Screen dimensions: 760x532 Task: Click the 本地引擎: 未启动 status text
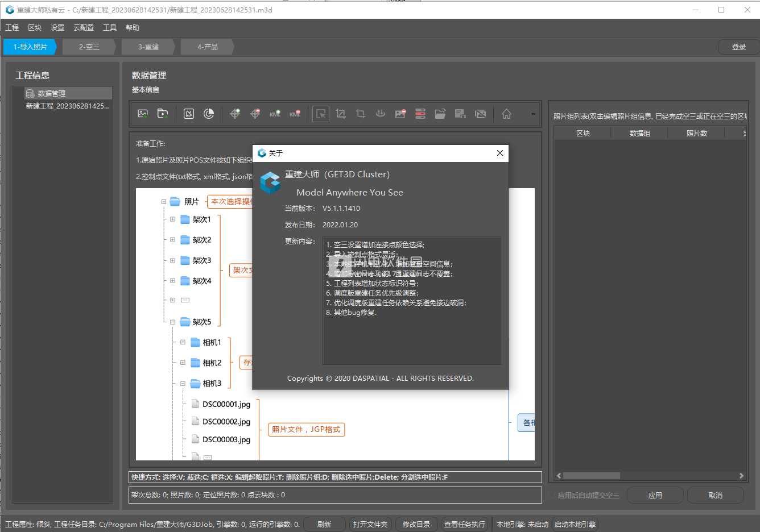click(x=522, y=524)
